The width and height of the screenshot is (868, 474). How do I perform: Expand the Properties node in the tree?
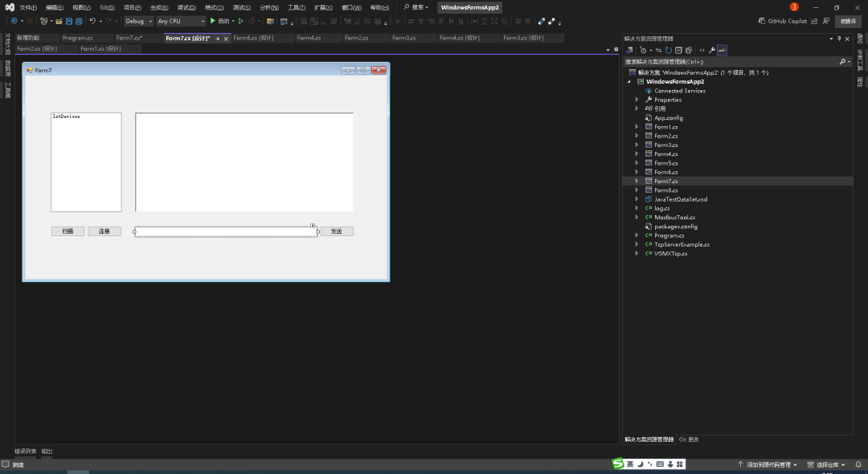pyautogui.click(x=637, y=100)
